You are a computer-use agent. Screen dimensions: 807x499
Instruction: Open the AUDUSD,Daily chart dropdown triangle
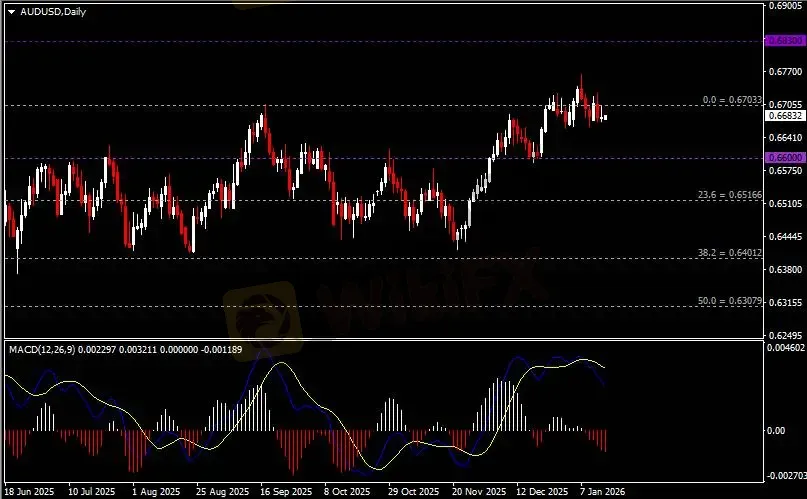(11, 11)
